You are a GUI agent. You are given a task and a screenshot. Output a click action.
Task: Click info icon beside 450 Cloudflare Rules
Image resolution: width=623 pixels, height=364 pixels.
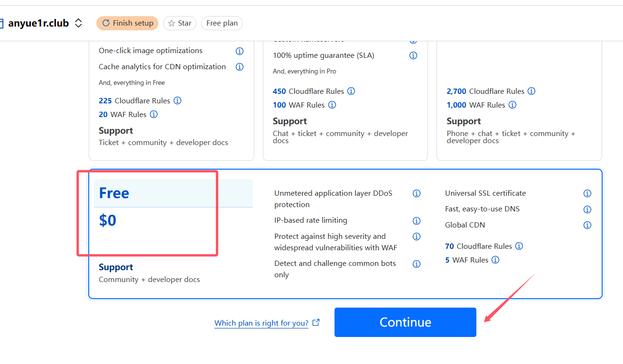(x=351, y=91)
